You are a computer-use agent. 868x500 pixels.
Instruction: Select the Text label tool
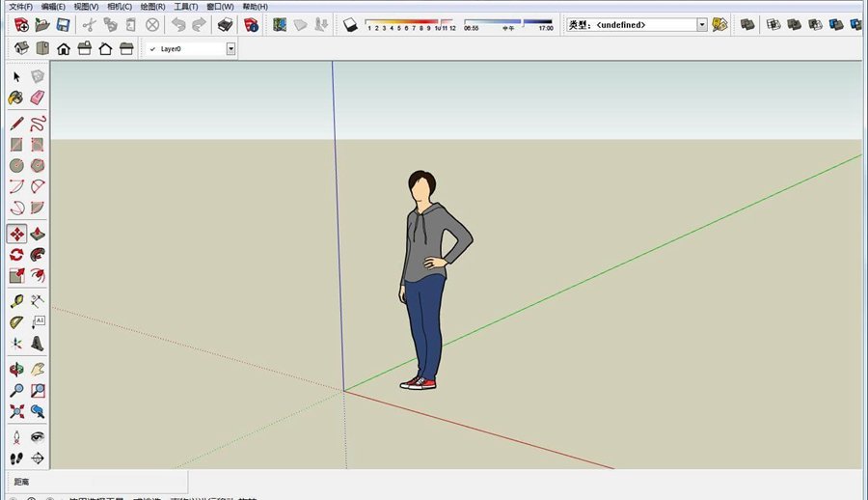(x=37, y=322)
